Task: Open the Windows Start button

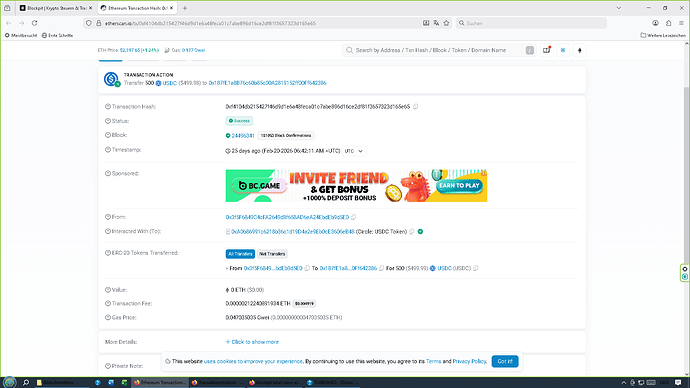Action: (x=10, y=382)
